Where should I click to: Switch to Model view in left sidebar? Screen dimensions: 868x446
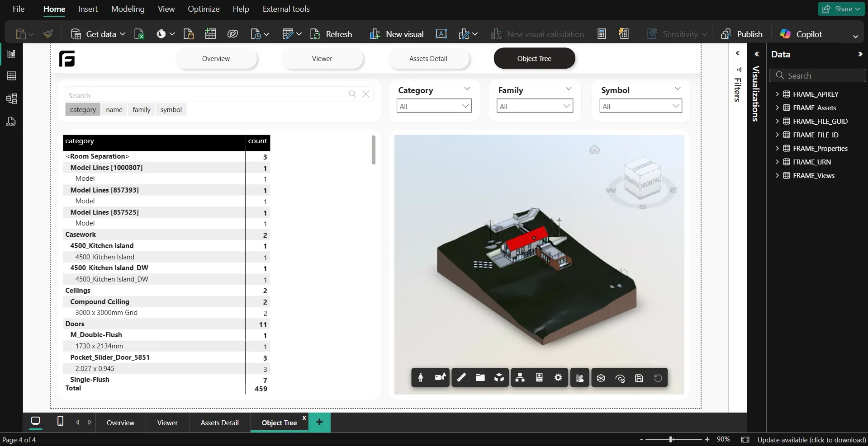pyautogui.click(x=12, y=99)
